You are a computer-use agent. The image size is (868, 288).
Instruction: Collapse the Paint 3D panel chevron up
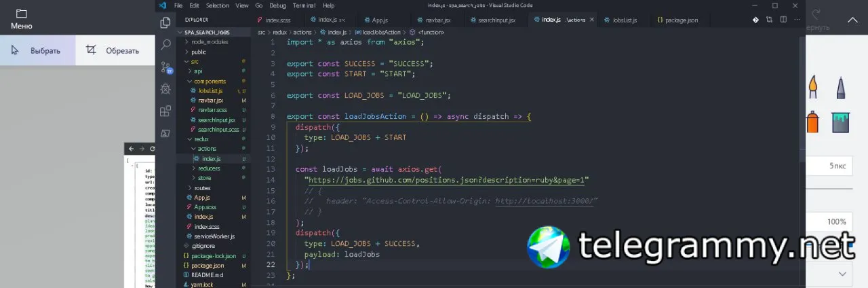coord(852,20)
